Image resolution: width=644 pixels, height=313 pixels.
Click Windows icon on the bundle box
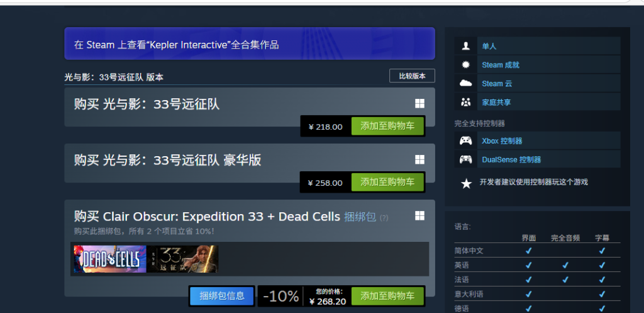coord(419,215)
